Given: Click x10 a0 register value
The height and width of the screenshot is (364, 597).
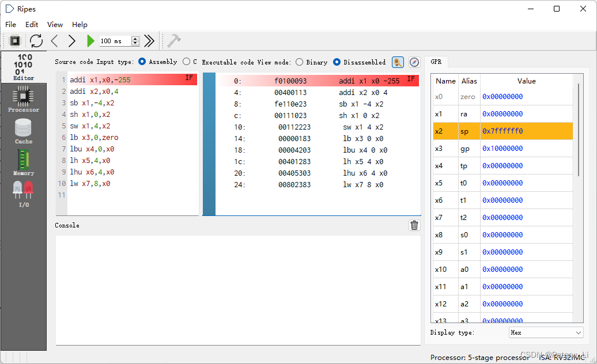Looking at the screenshot, I should pos(502,270).
